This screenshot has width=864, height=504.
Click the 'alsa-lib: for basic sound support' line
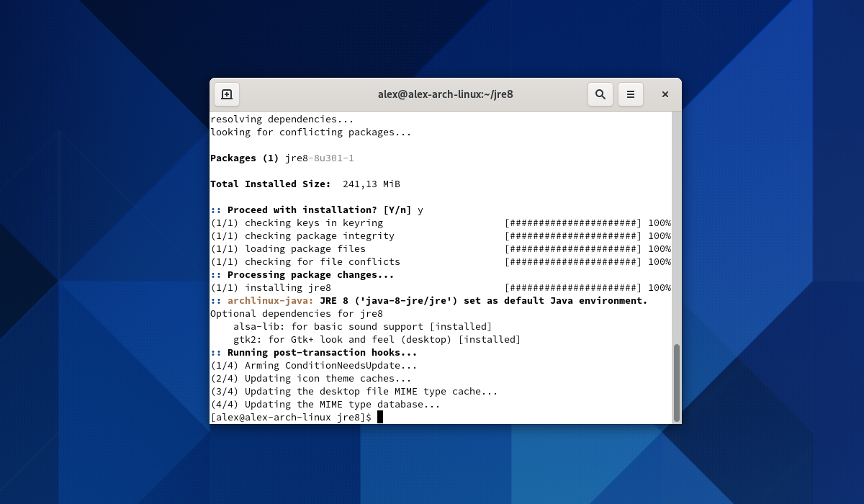[363, 326]
